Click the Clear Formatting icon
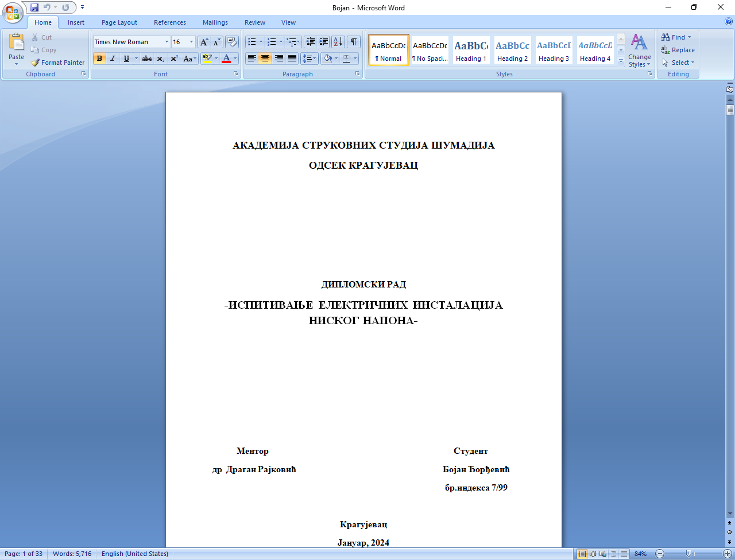Screen dimensions: 735x560 [231, 42]
